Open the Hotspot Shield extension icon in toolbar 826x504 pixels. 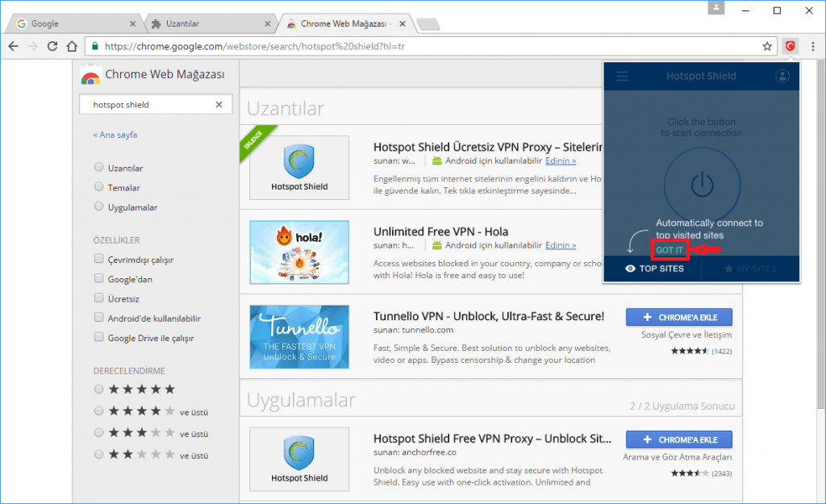click(791, 47)
